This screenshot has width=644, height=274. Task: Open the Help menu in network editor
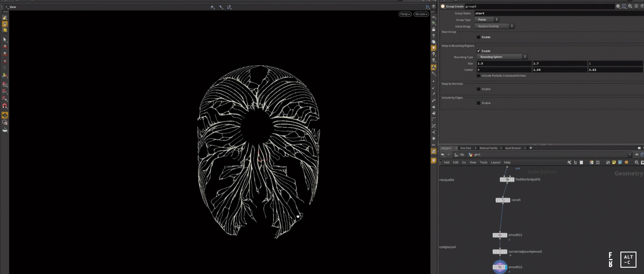[x=507, y=162]
